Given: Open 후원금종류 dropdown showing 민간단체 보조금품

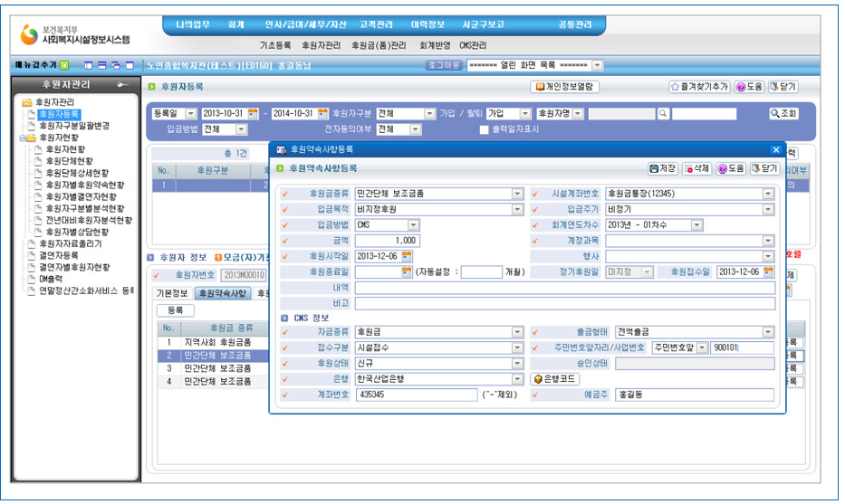Looking at the screenshot, I should [517, 194].
